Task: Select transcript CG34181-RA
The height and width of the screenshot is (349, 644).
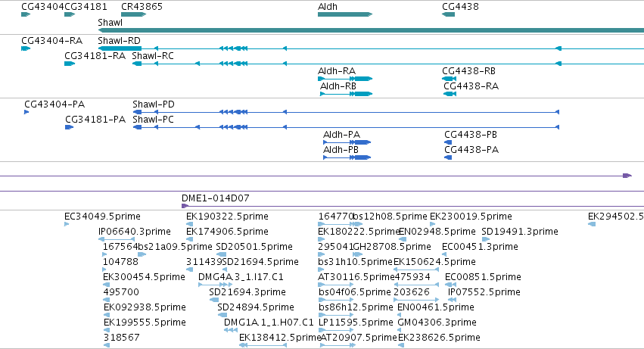Action: pos(95,56)
